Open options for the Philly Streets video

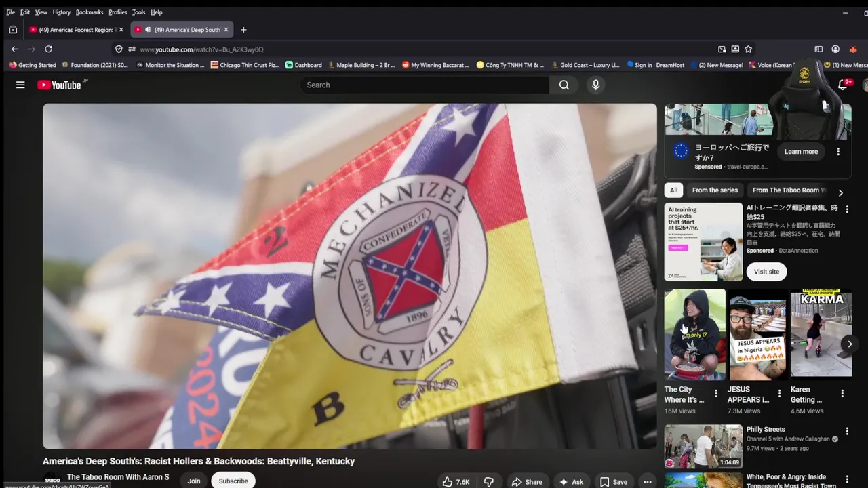(846, 431)
